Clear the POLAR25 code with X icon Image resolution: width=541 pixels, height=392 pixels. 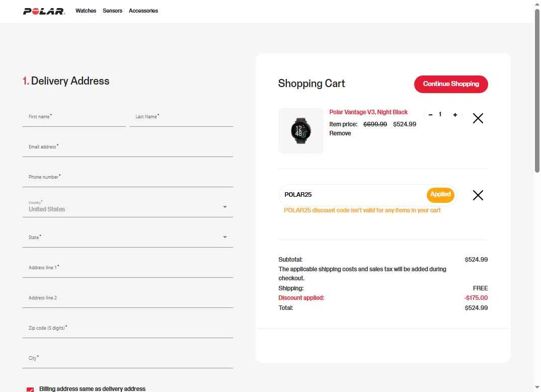[478, 195]
